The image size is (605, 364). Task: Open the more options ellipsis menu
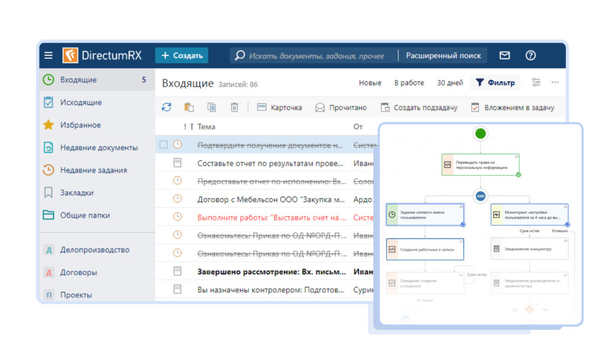555,82
